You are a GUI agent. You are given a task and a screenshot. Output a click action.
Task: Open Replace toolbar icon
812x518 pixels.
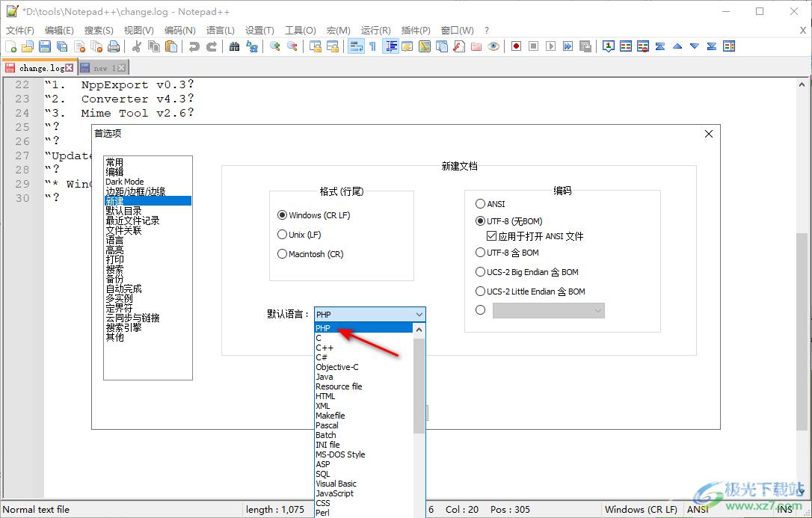coord(252,46)
